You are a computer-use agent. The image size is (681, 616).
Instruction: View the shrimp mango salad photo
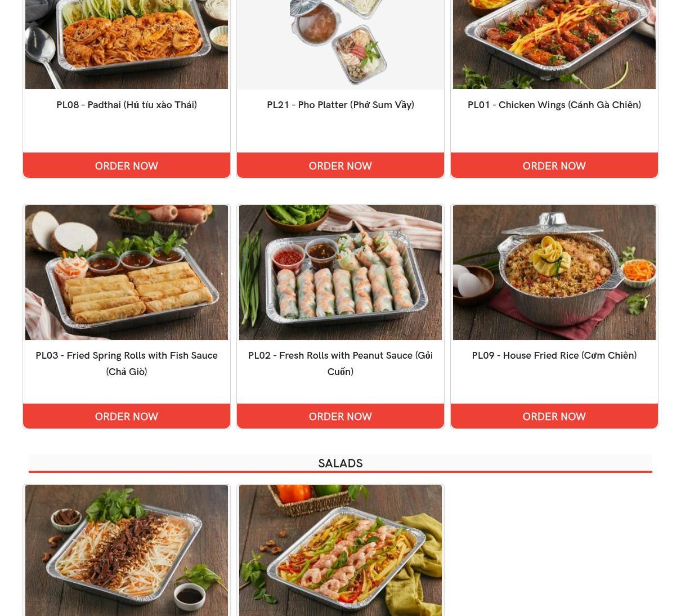[x=340, y=550]
